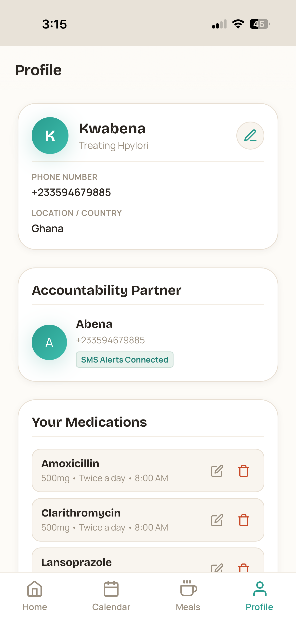The height and width of the screenshot is (644, 296).
Task: Open the Clarithromycin medication card
Action: click(148, 520)
